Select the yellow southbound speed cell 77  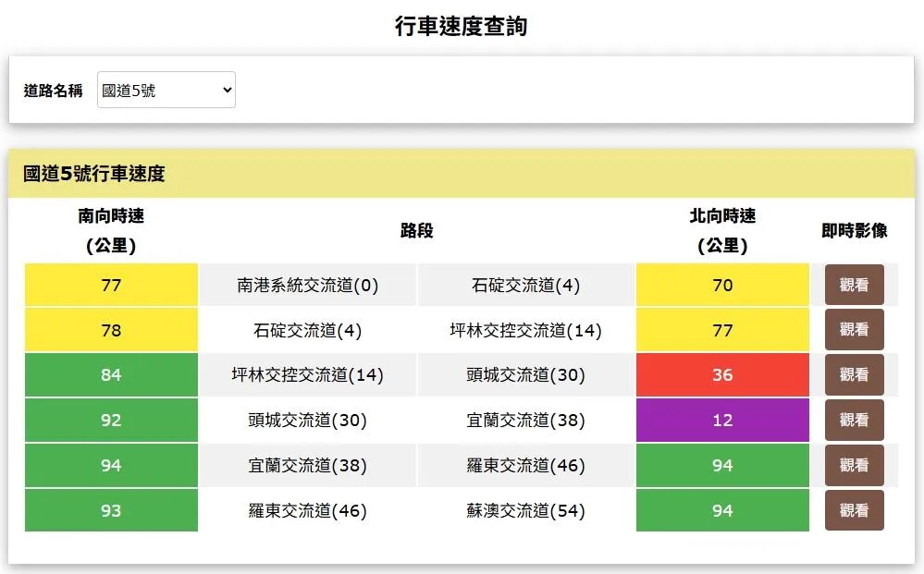click(111, 285)
